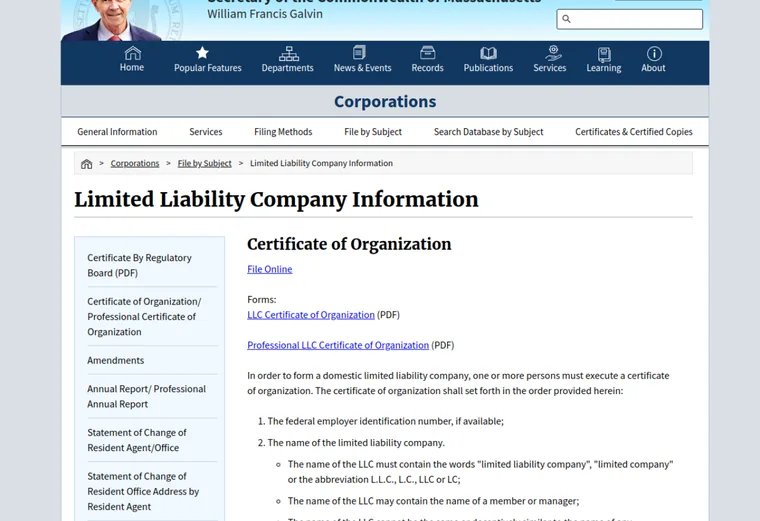Click the breadcrumb home icon
This screenshot has width=760, height=521.
tap(86, 164)
